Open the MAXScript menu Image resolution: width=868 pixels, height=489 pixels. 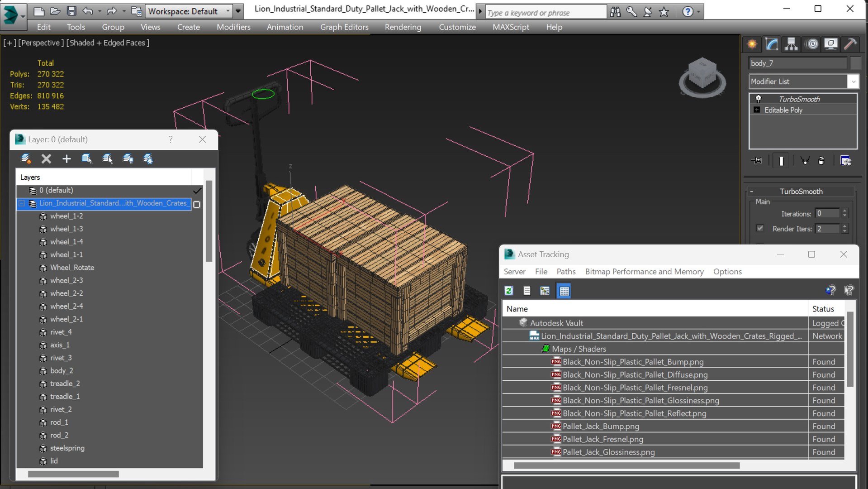pyautogui.click(x=511, y=27)
